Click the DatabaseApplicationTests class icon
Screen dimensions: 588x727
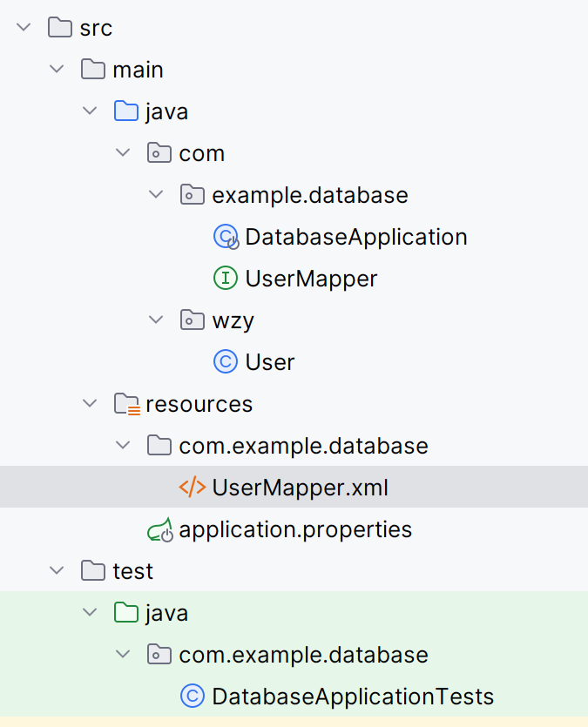[193, 697]
